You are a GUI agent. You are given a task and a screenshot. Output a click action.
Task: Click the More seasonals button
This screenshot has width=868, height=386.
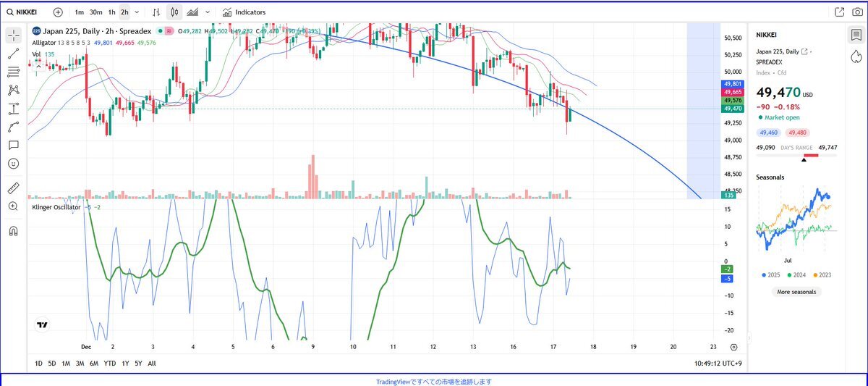[x=796, y=292]
